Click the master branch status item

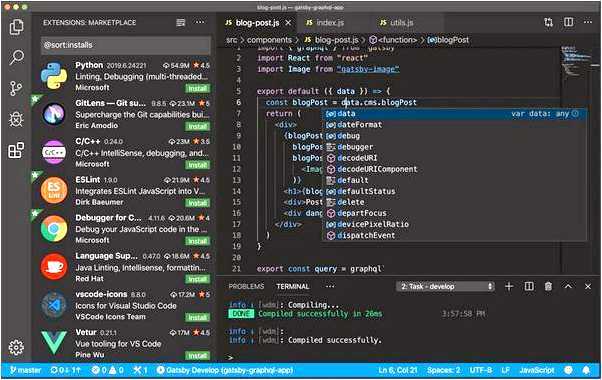(25, 370)
